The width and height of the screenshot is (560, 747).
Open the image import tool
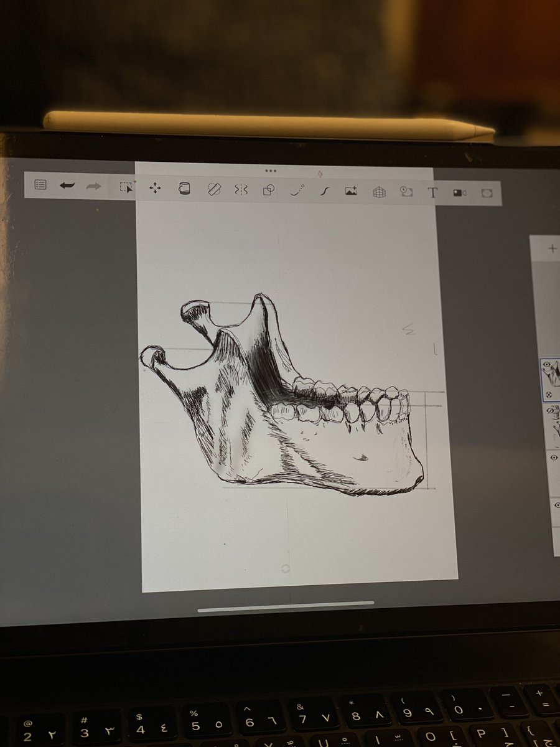351,190
